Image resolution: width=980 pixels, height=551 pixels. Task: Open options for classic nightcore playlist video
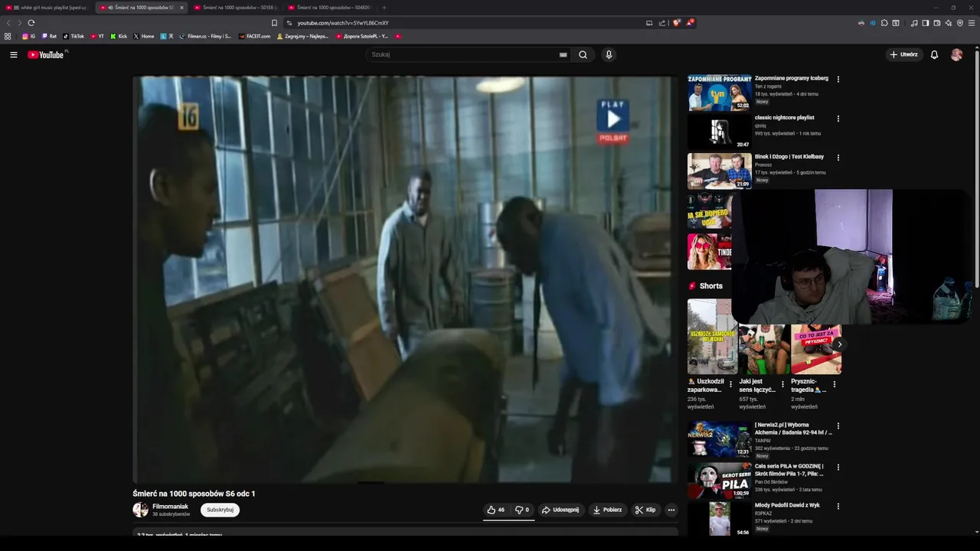(838, 119)
